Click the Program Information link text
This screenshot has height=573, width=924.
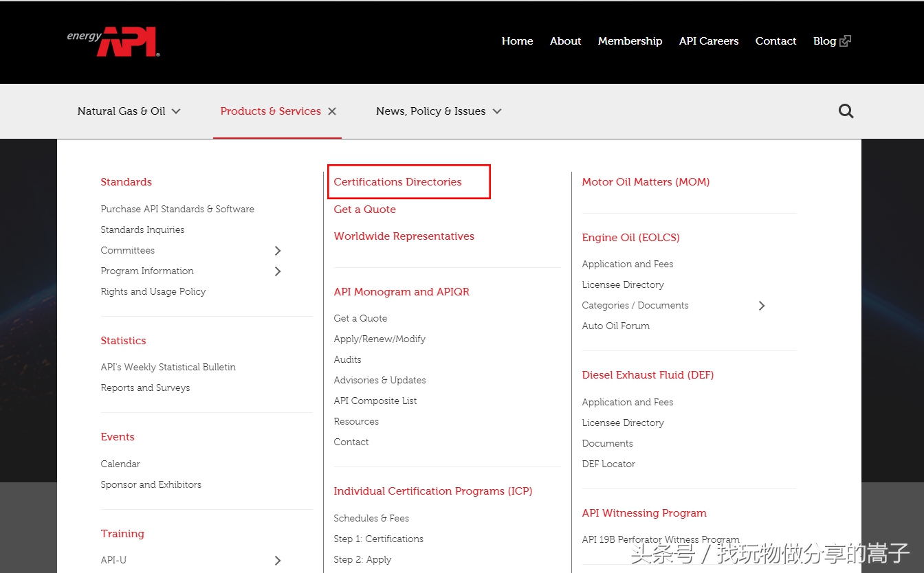[147, 271]
